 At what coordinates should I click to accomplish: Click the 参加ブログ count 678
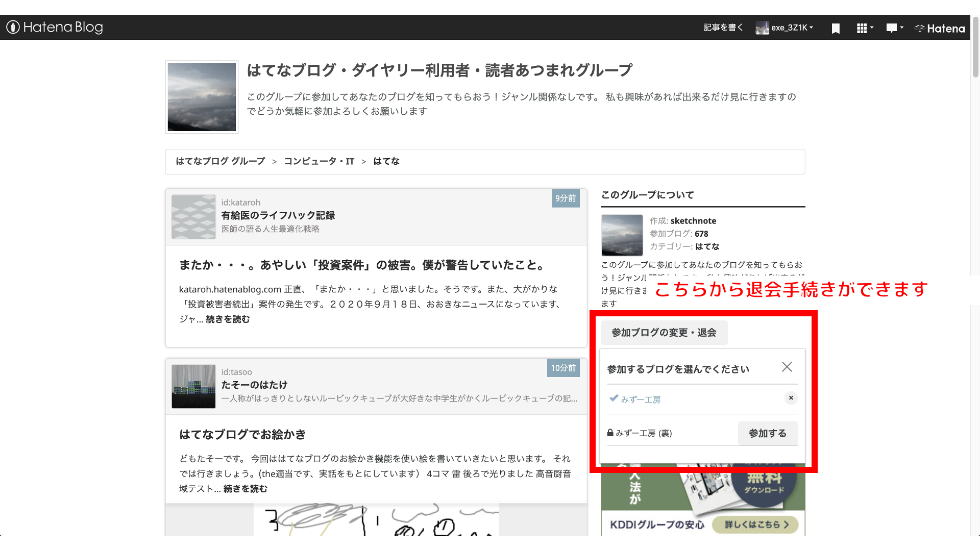click(x=701, y=234)
